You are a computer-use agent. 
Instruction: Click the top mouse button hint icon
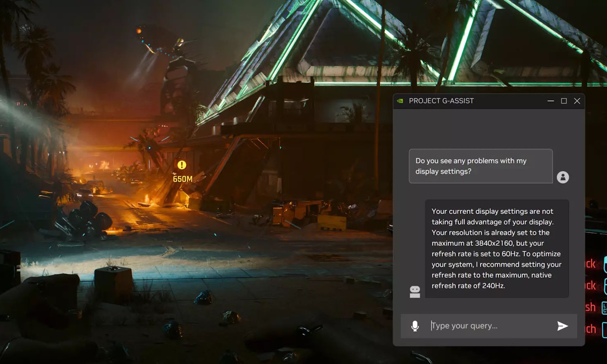[605, 264]
